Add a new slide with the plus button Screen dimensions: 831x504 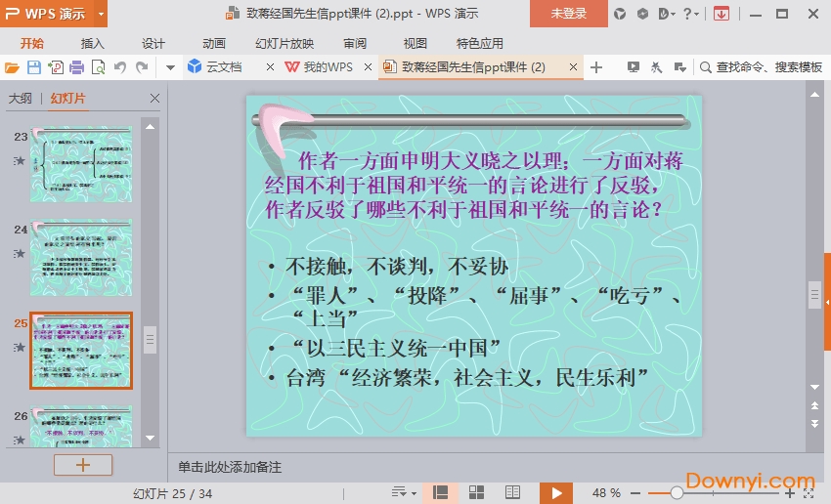tap(83, 465)
